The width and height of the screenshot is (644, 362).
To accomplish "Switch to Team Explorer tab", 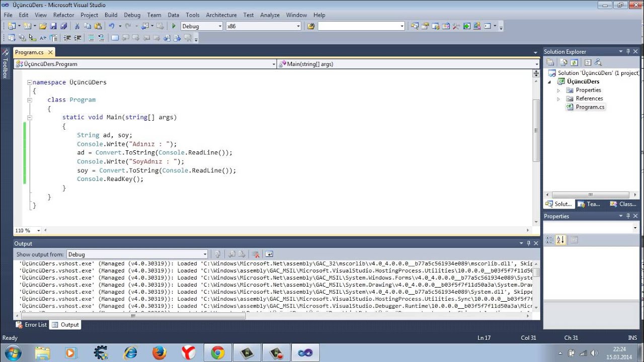I will [589, 204].
